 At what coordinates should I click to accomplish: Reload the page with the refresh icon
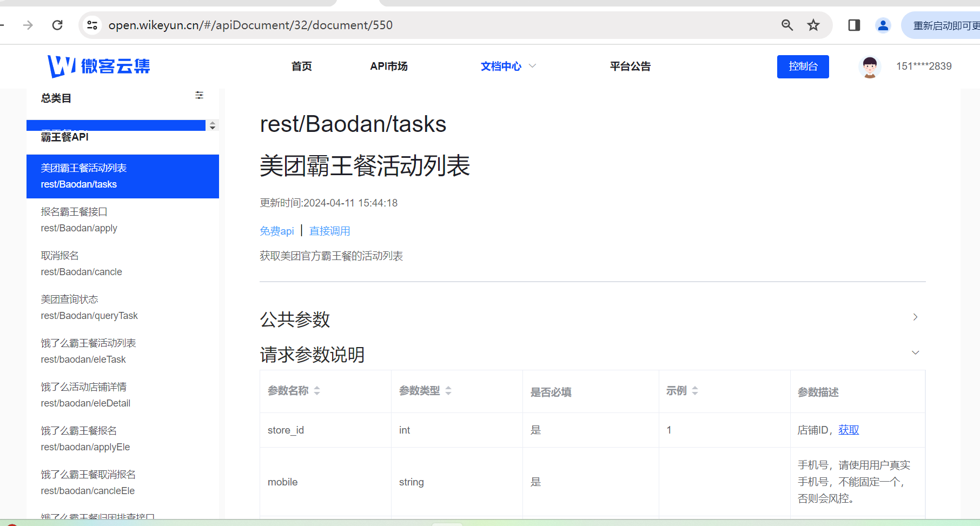pos(57,25)
